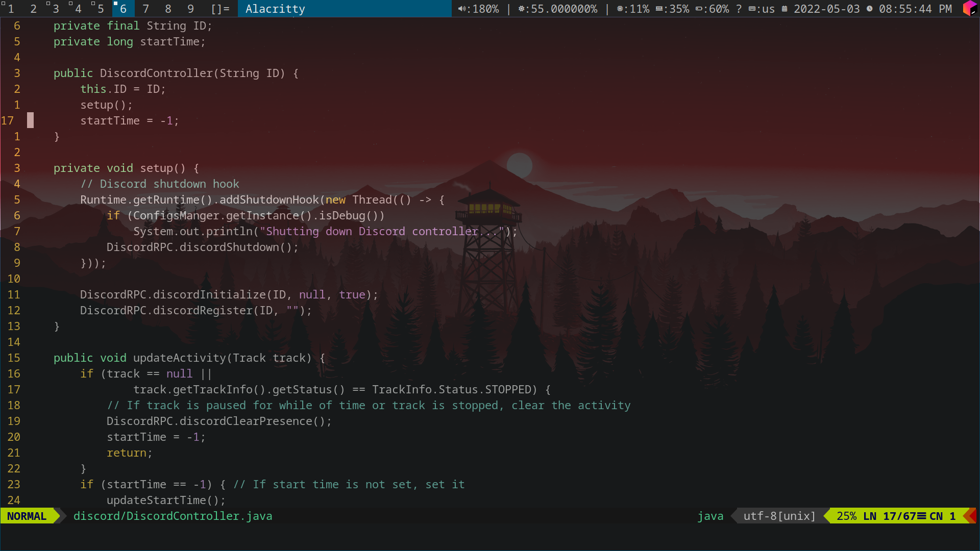Click the 2022-05-03 date text
The image size is (980, 551).
(x=826, y=9)
